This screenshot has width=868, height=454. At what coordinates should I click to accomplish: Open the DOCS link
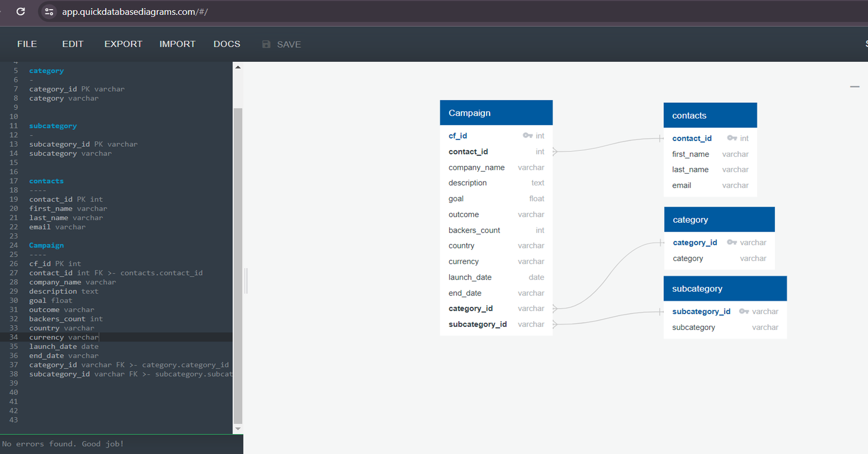226,44
